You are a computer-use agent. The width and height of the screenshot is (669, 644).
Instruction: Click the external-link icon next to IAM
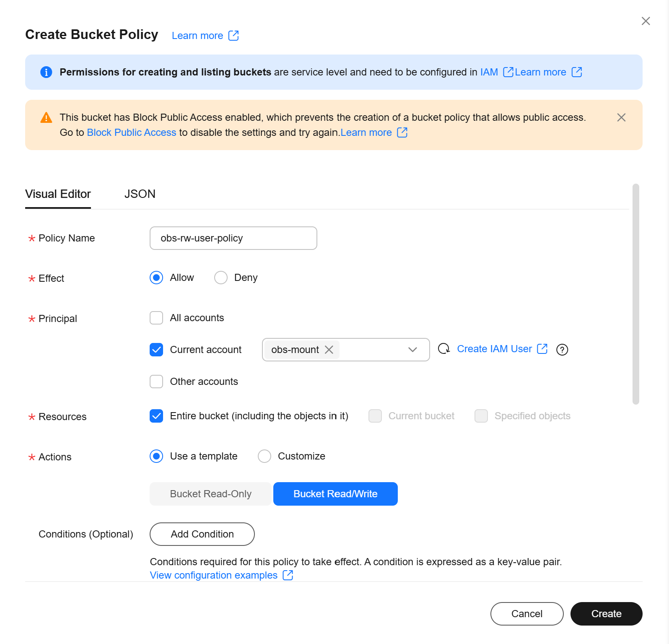508,72
